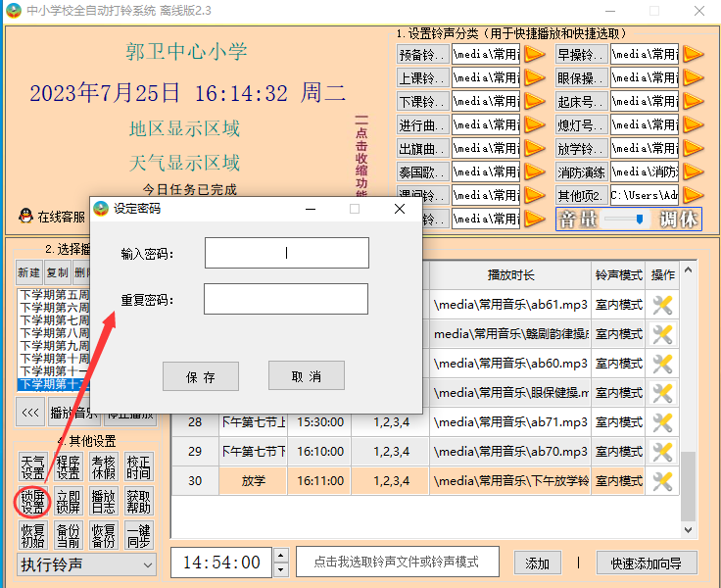The height and width of the screenshot is (588, 721).
Task: Focus the 重复密码 input field
Action: [285, 299]
